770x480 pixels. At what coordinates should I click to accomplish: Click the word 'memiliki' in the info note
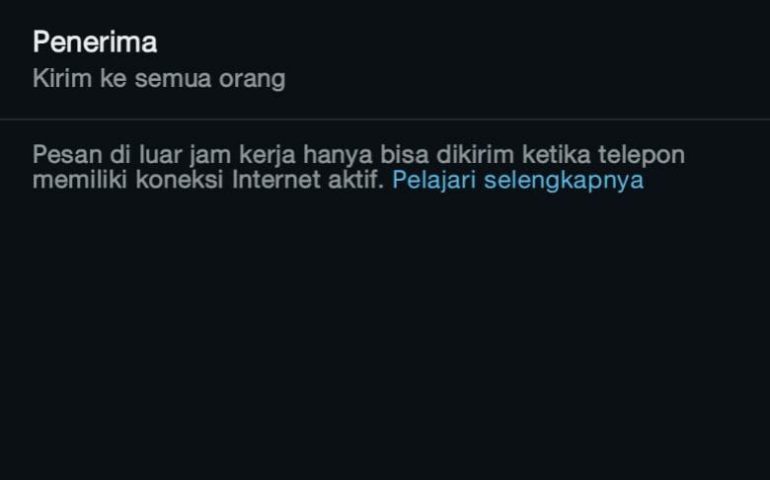80,179
